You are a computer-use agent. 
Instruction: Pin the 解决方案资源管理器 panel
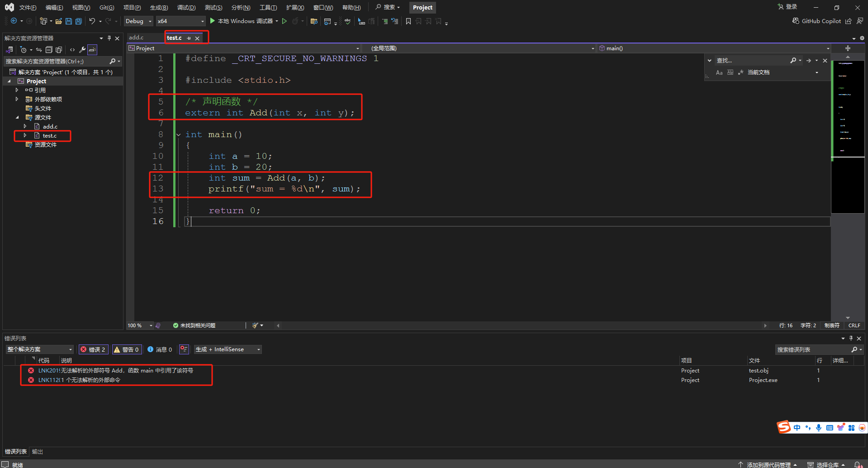tap(109, 38)
